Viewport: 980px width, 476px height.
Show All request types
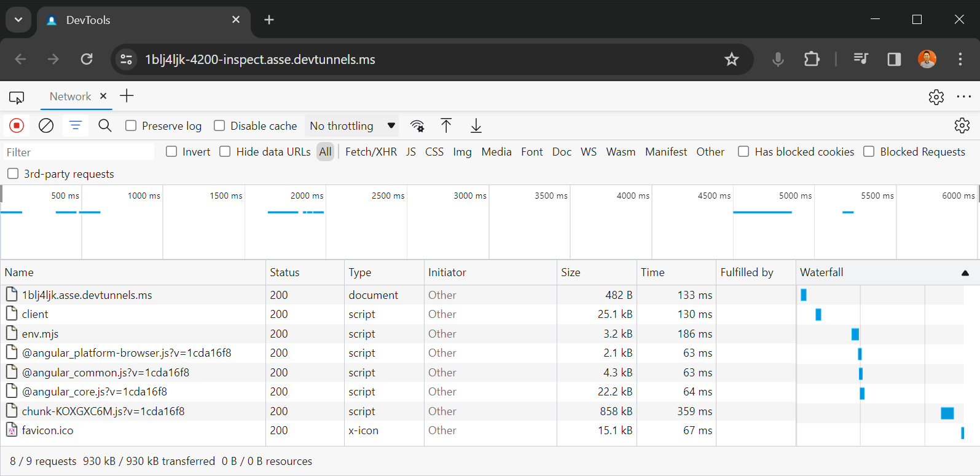[326, 152]
